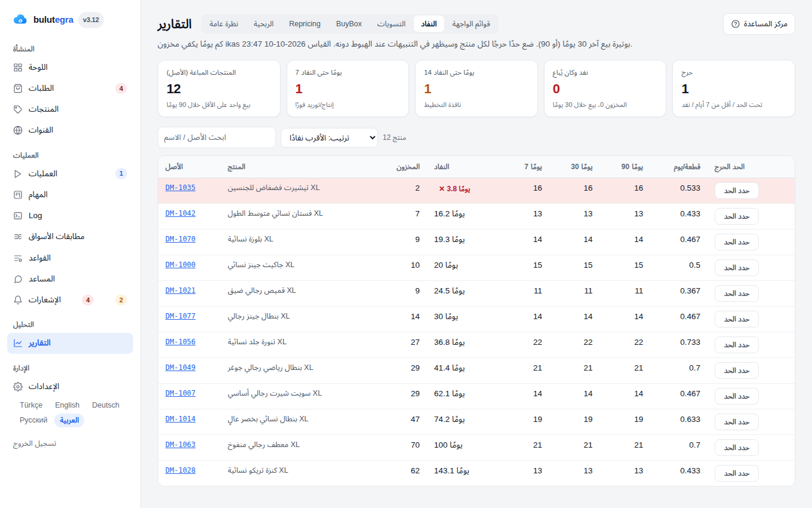
Task: Click the ابحث الأصل / الاسم search field
Action: (217, 137)
